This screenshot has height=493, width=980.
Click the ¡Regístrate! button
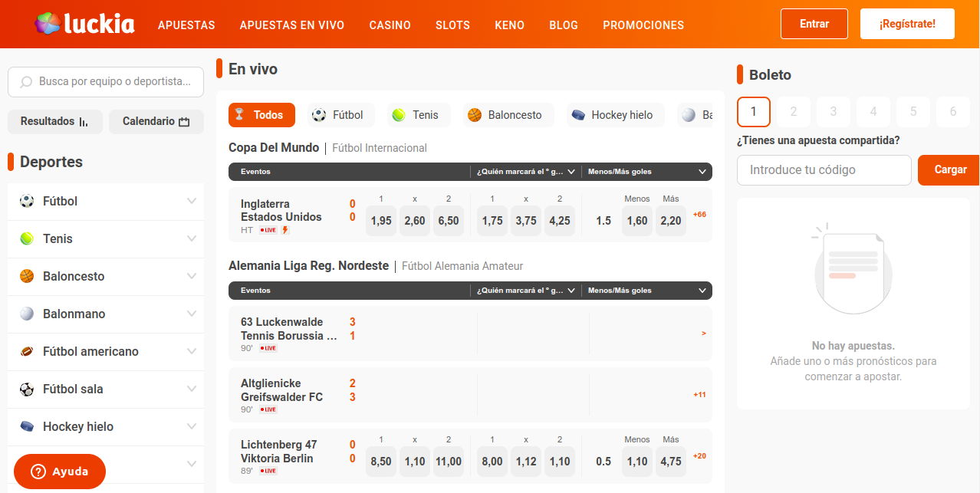[907, 24]
